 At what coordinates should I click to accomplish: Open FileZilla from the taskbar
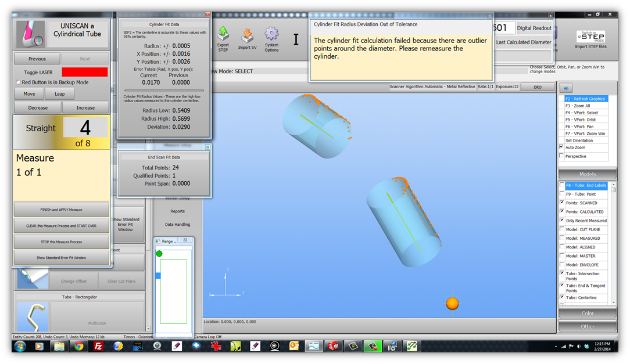98,347
